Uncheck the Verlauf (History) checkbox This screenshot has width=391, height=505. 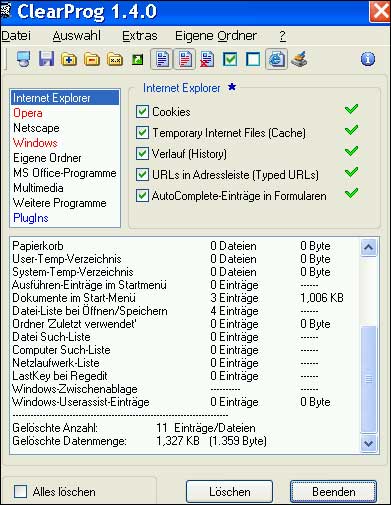tap(142, 154)
